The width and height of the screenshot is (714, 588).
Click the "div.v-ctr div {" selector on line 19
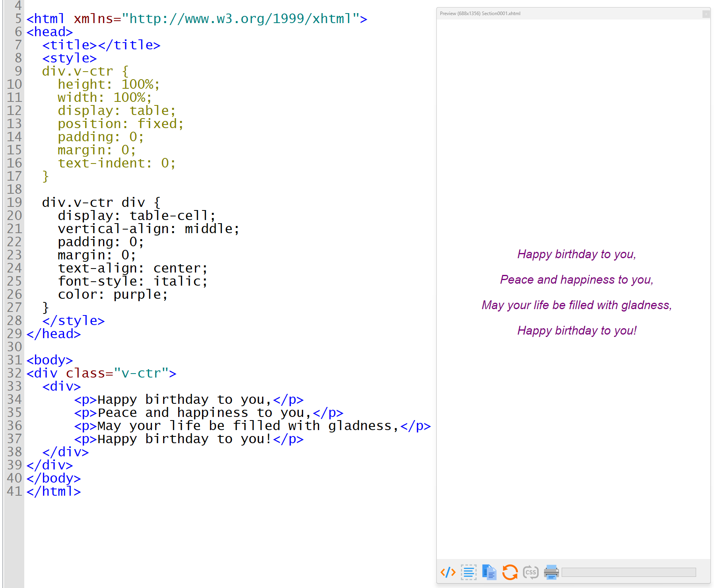tap(101, 202)
